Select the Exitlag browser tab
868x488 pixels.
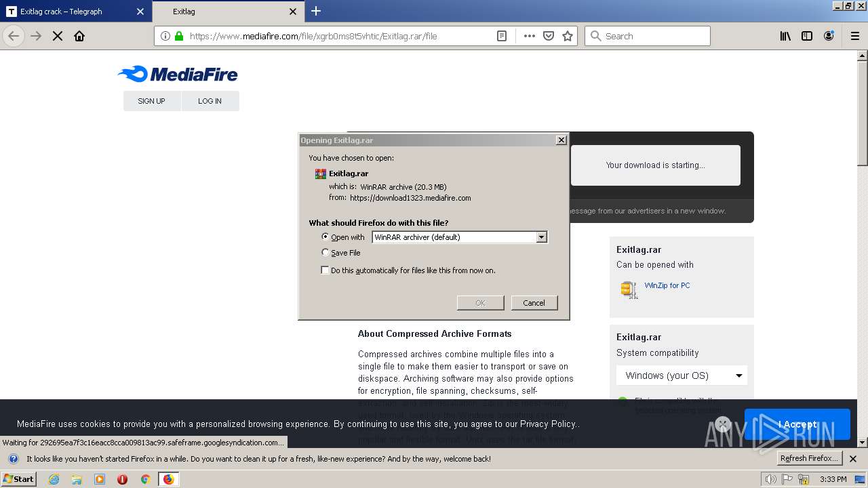click(x=227, y=12)
